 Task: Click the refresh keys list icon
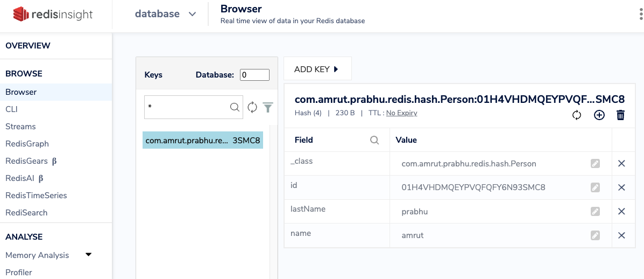click(x=252, y=108)
